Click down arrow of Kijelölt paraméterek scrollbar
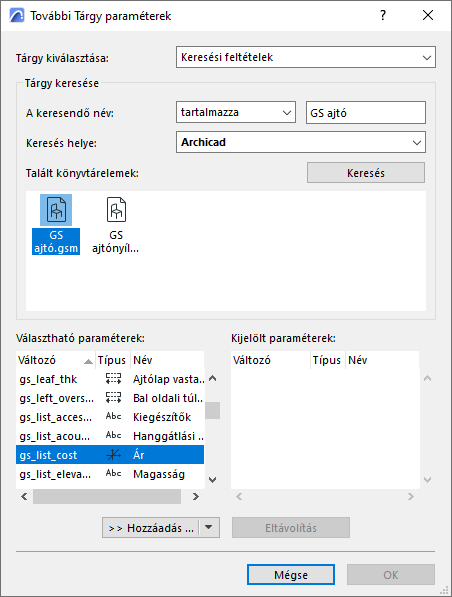Image resolution: width=452 pixels, height=597 pixels. (x=427, y=480)
